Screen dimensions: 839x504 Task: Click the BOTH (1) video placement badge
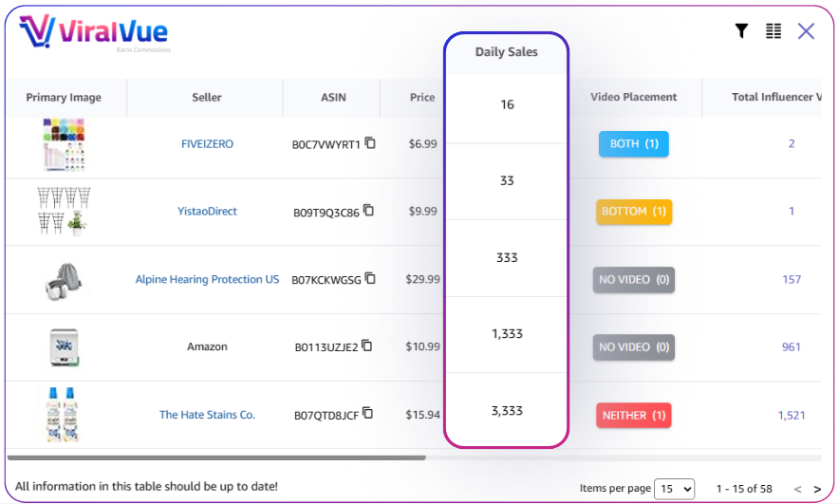click(x=634, y=144)
